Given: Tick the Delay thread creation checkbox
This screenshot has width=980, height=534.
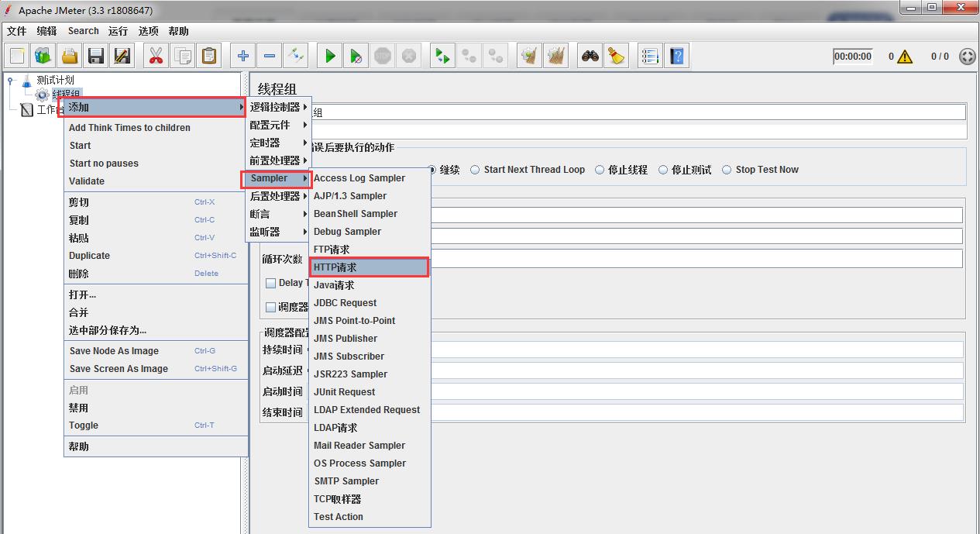Looking at the screenshot, I should click(x=270, y=283).
